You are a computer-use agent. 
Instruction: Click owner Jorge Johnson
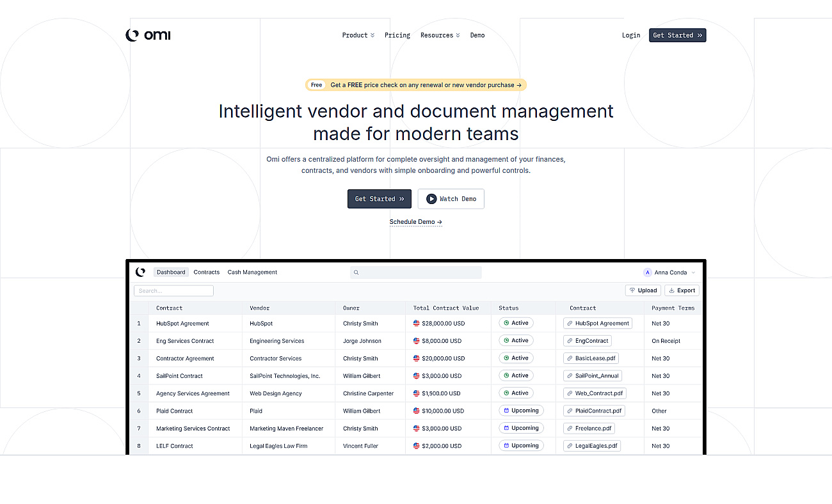click(x=362, y=341)
